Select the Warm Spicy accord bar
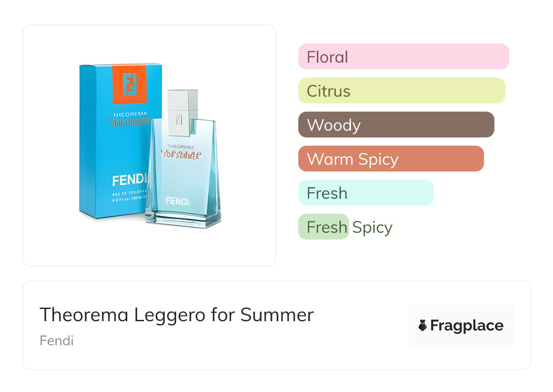The width and height of the screenshot is (553, 392). pos(390,159)
